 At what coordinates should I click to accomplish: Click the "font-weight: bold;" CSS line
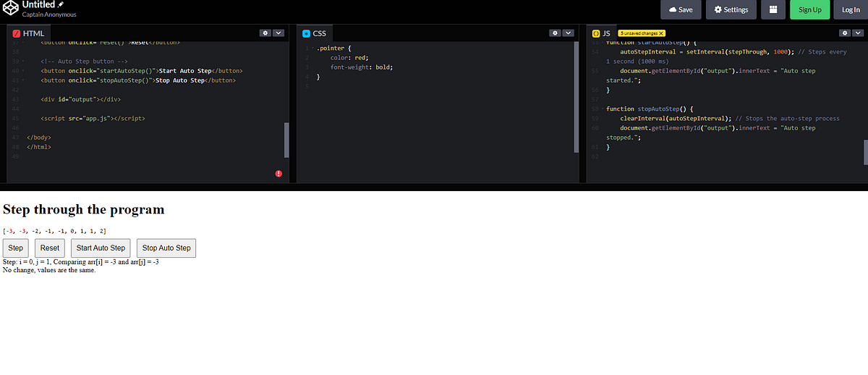(361, 67)
